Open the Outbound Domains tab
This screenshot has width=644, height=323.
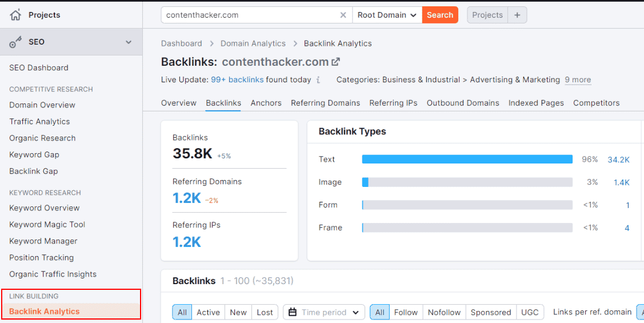(x=463, y=103)
